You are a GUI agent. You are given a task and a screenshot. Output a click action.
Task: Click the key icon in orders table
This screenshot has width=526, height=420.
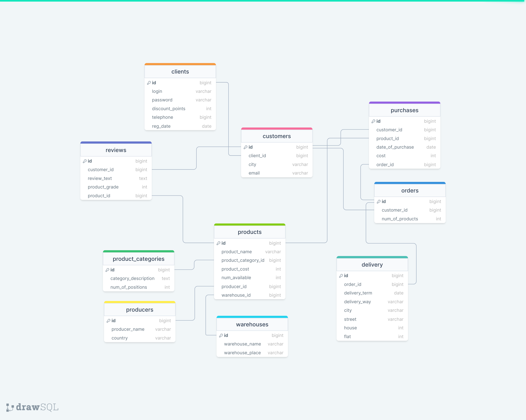(379, 202)
